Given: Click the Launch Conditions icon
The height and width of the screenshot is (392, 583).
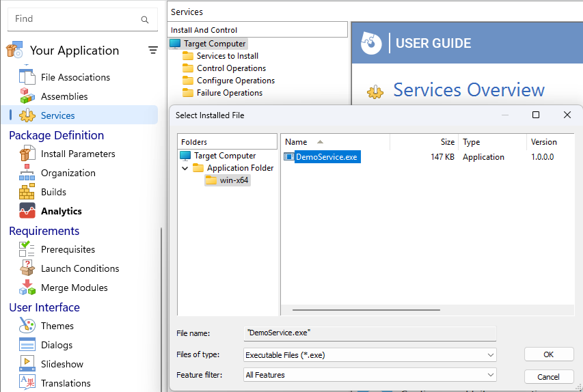Looking at the screenshot, I should 27,268.
